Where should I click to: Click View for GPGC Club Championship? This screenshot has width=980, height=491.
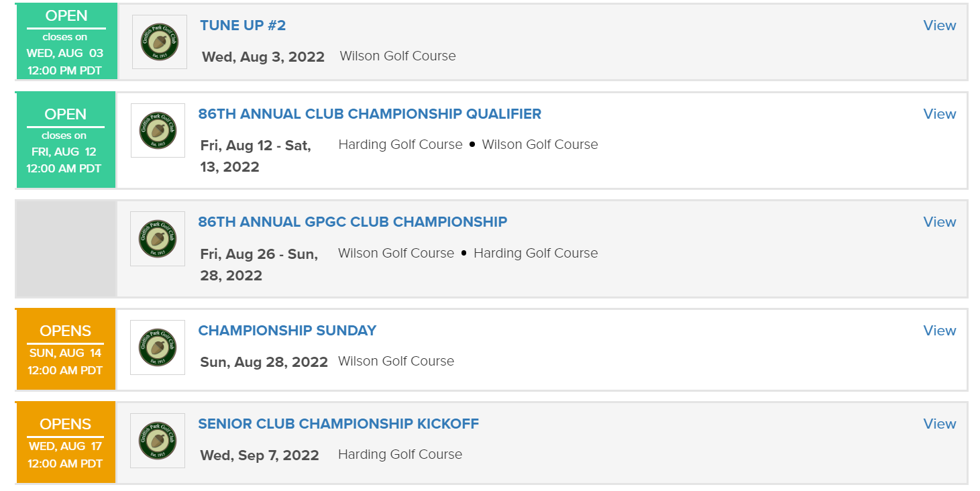(x=940, y=222)
